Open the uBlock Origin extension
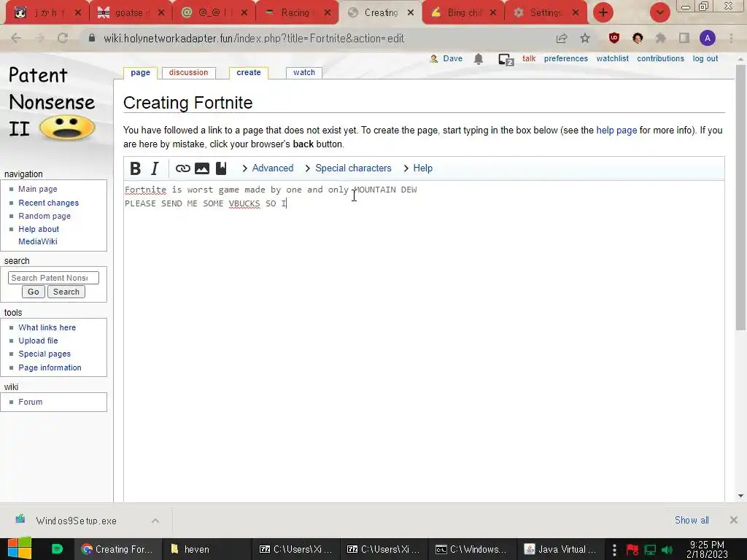 pyautogui.click(x=614, y=38)
